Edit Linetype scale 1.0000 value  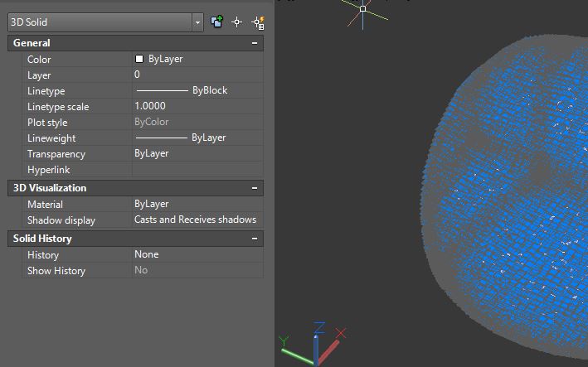(x=197, y=106)
